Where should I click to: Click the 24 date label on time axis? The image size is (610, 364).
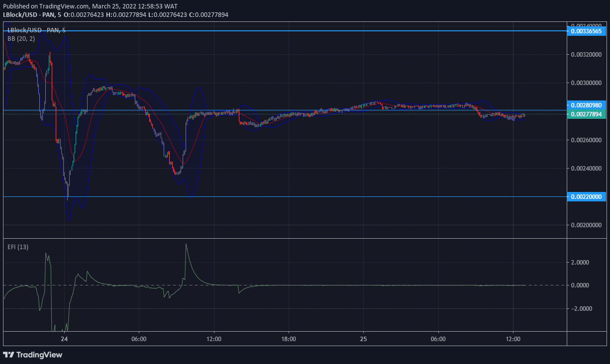[64, 339]
